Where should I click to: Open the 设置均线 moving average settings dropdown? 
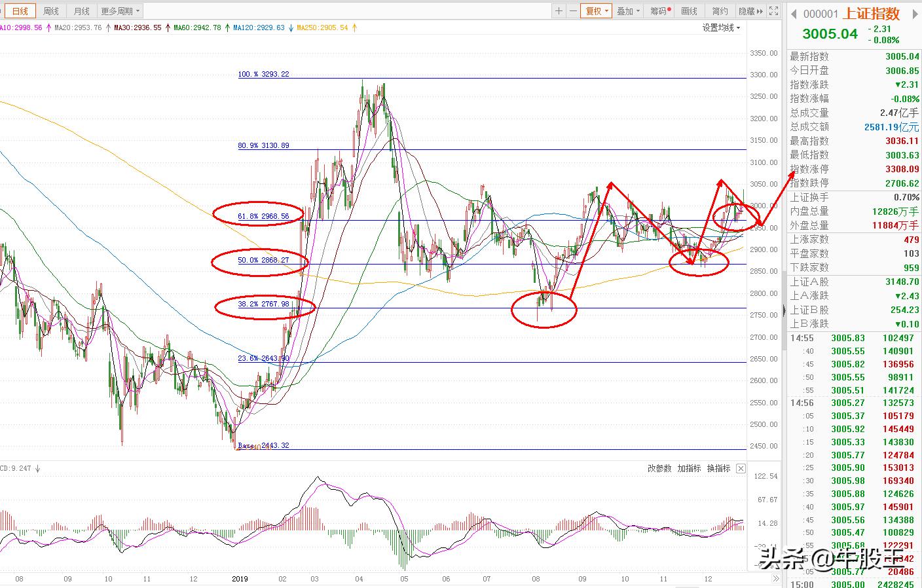click(721, 28)
